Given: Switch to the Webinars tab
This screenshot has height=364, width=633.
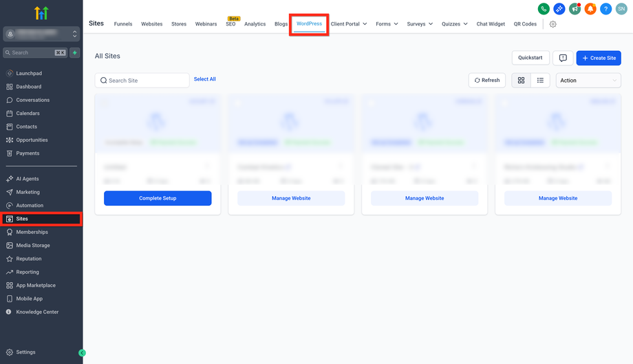Looking at the screenshot, I should tap(206, 24).
